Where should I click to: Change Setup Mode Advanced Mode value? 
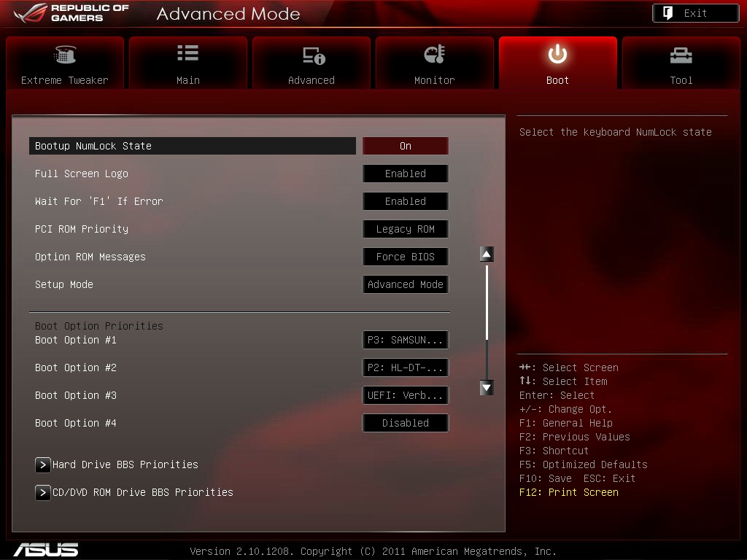click(x=406, y=284)
